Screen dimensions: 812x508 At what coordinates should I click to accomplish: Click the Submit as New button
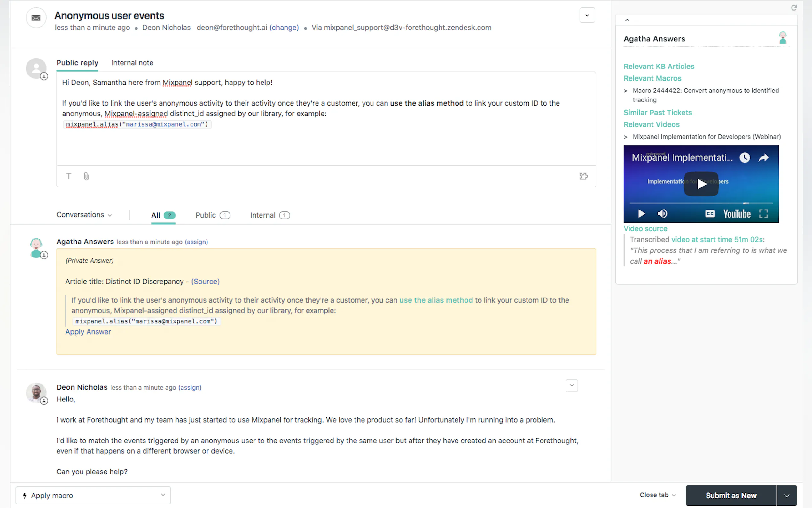[x=731, y=496]
